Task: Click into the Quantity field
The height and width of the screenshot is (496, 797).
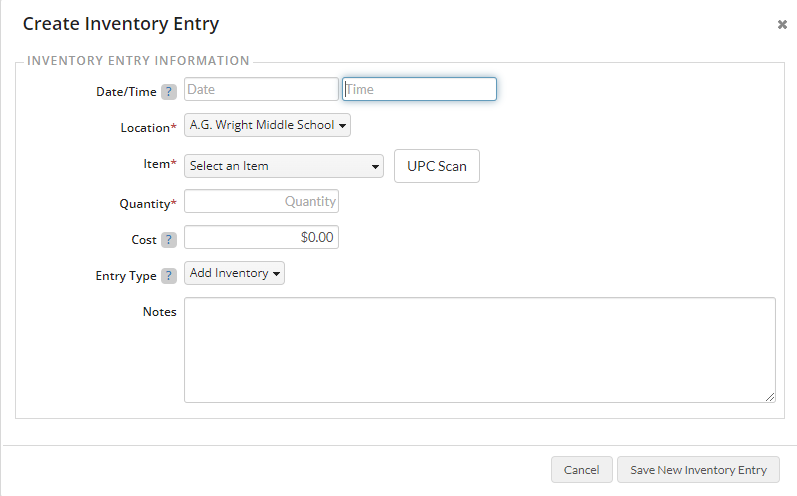Action: (x=261, y=201)
